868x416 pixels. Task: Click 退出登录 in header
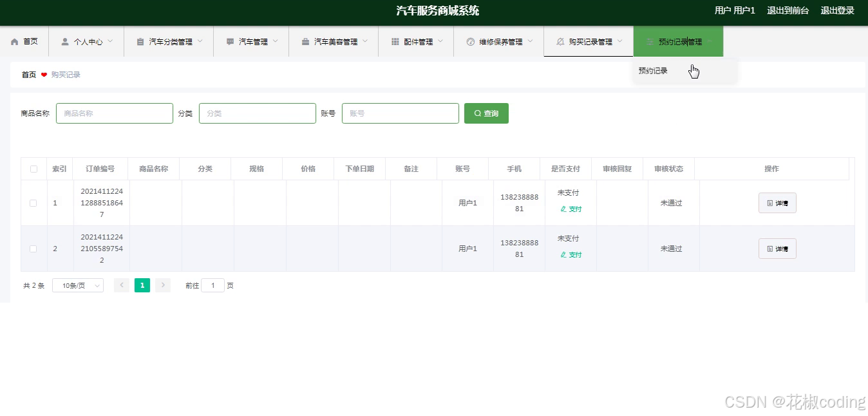coord(837,10)
